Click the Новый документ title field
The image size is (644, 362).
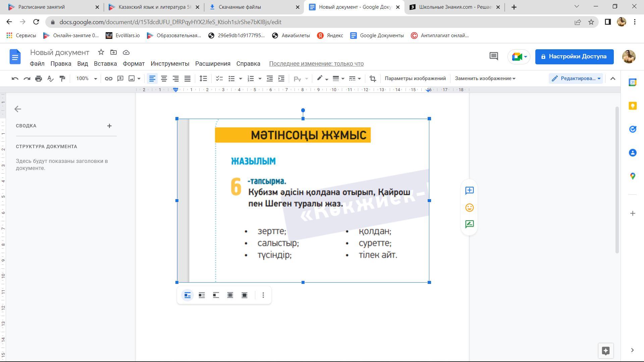(x=60, y=52)
